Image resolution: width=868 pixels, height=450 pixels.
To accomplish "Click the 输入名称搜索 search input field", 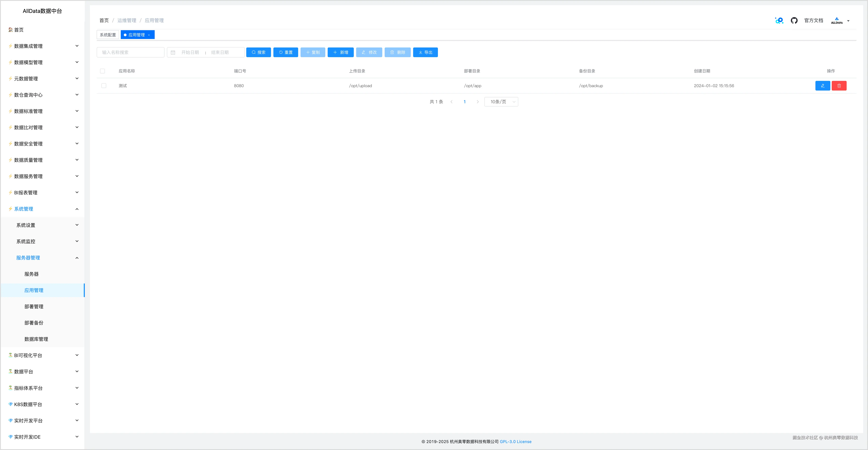I will coord(130,53).
